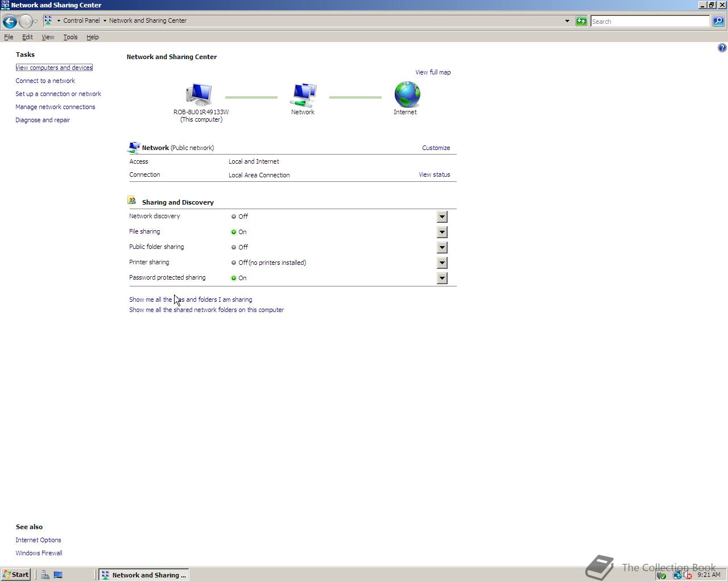Viewport: 728px width, 582px height.
Task: Click View full map link
Action: (x=433, y=72)
